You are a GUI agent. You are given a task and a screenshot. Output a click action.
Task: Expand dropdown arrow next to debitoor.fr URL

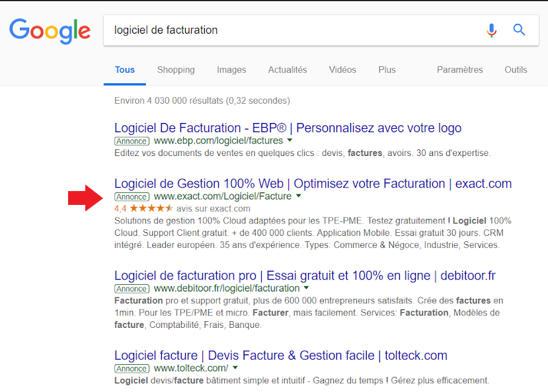(307, 288)
